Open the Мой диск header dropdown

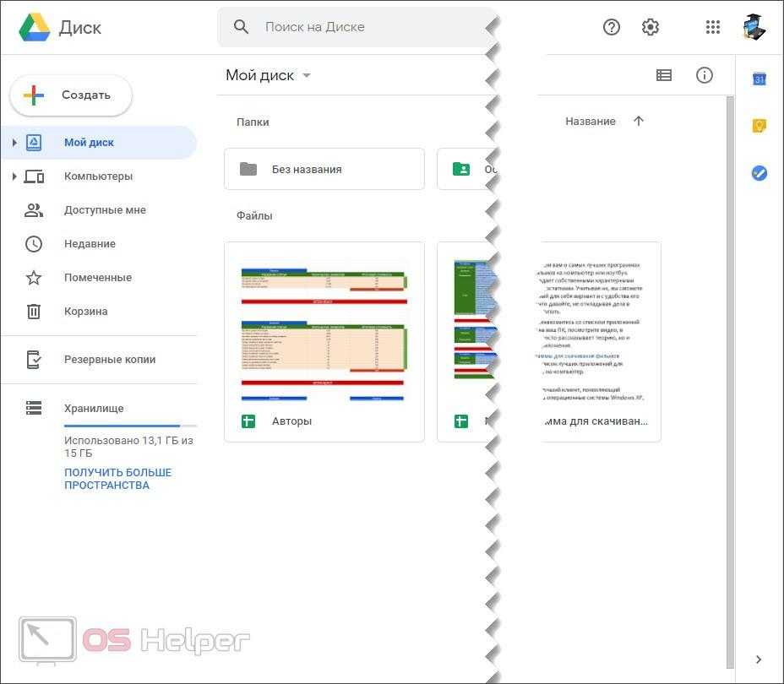tap(307, 75)
